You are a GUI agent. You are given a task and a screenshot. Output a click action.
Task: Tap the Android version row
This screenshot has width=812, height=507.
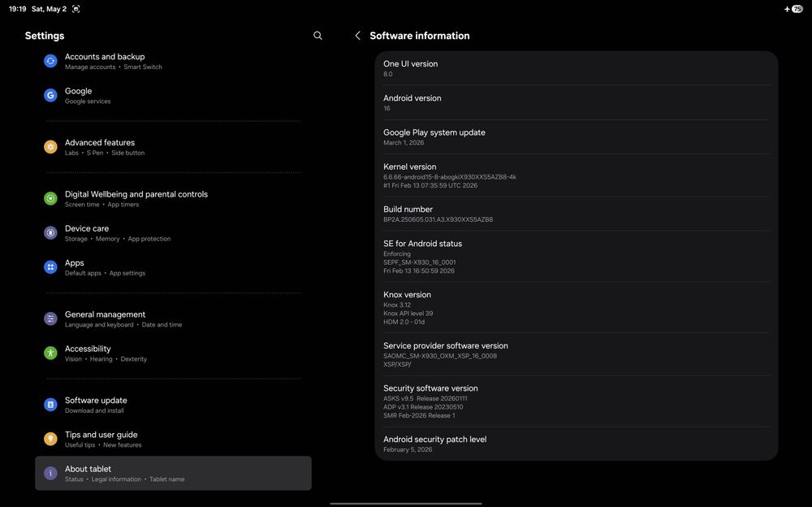(577, 102)
